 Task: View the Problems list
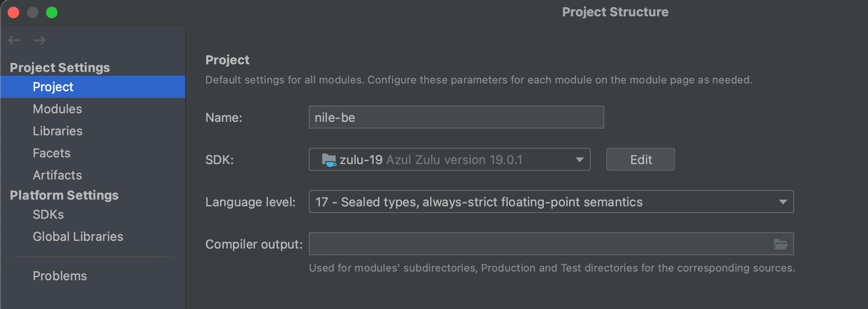[x=60, y=276]
